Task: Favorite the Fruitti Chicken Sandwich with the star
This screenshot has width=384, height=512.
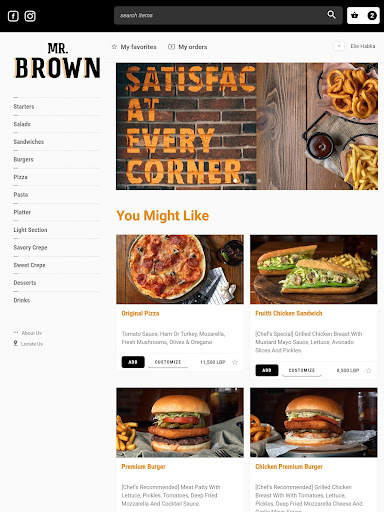Action: [369, 370]
